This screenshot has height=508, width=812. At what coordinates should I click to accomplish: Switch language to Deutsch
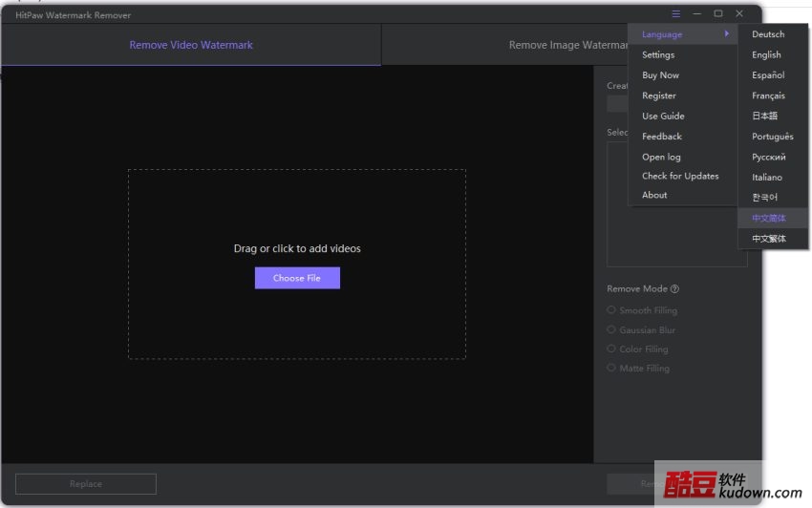coord(773,34)
